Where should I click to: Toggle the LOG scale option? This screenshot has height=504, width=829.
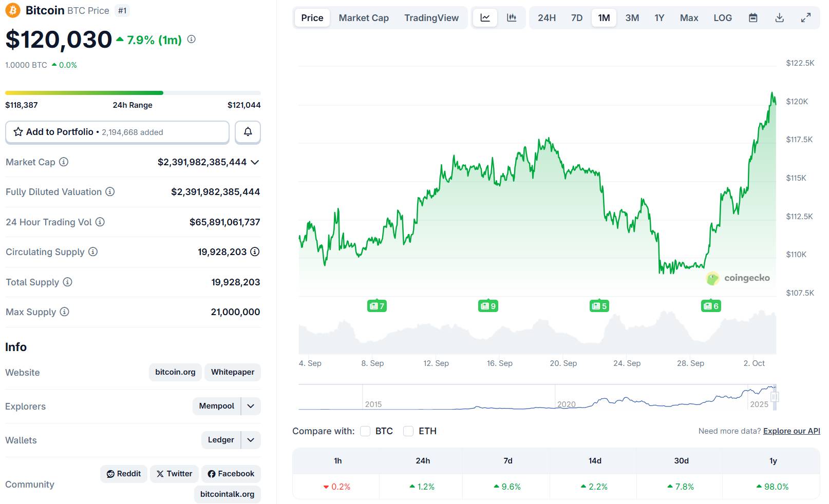pos(722,18)
